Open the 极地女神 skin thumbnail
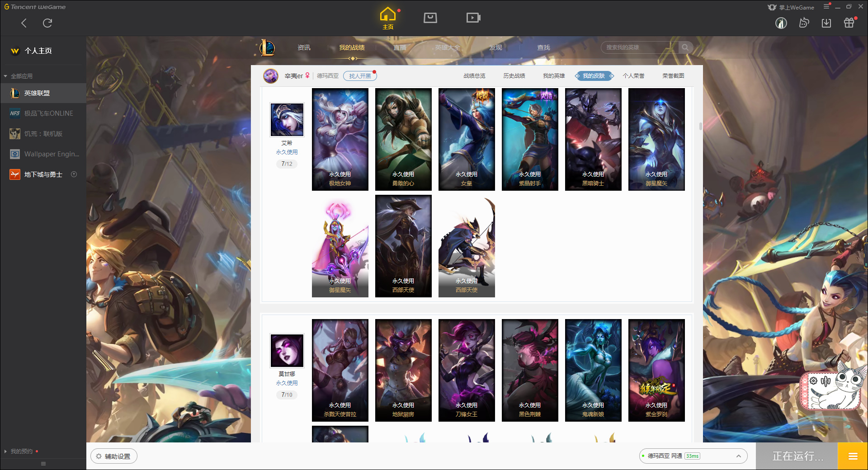 [x=340, y=139]
